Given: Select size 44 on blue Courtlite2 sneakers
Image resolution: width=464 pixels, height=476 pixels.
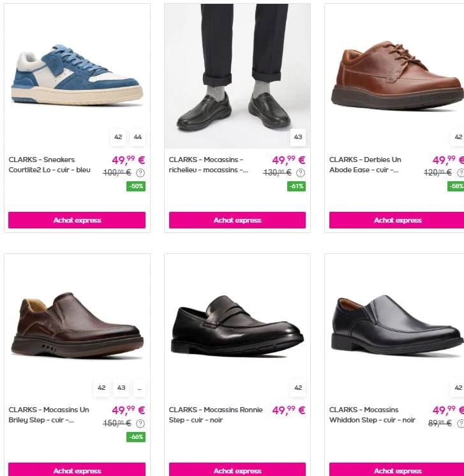Looking at the screenshot, I should tap(138, 137).
